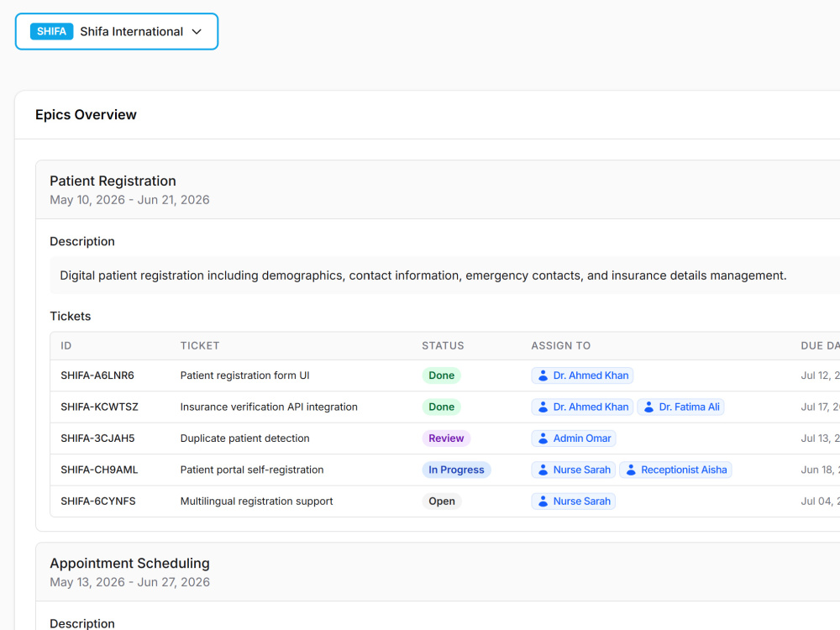Select the Appointment Scheduling epic heading
This screenshot has width=840, height=630.
[129, 564]
